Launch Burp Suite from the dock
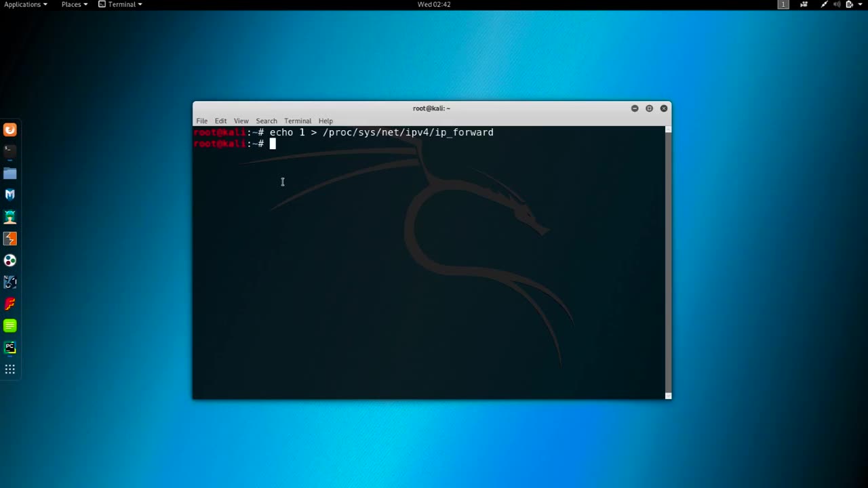Image resolution: width=868 pixels, height=488 pixels. pyautogui.click(x=9, y=239)
